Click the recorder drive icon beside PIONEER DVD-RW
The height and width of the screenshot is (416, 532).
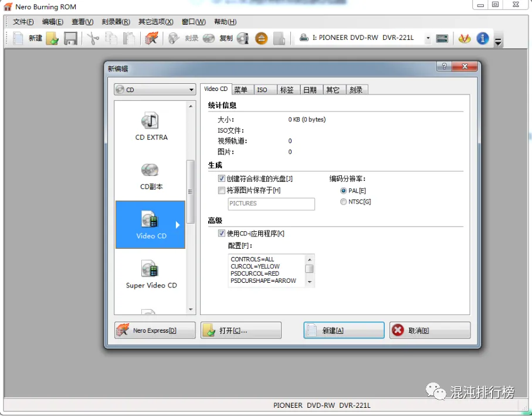(x=304, y=38)
